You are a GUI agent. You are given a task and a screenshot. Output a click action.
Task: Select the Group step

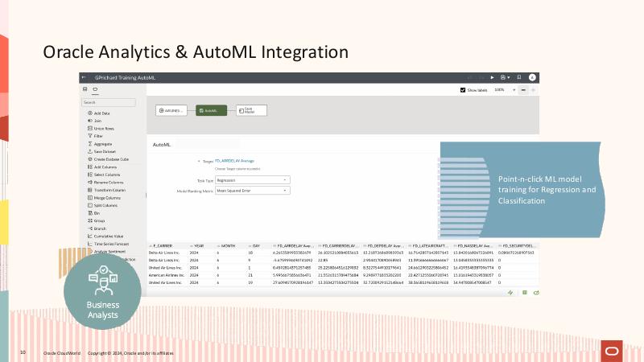pos(96,220)
